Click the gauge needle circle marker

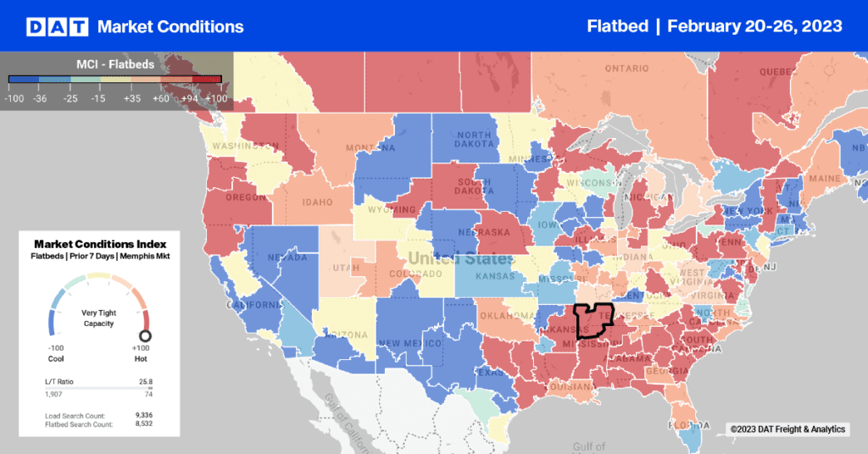(145, 335)
